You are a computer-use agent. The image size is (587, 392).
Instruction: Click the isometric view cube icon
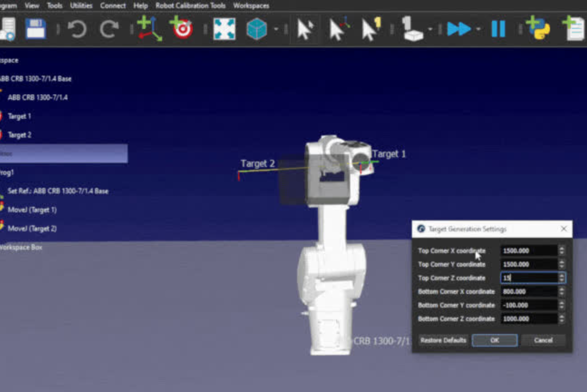(256, 29)
